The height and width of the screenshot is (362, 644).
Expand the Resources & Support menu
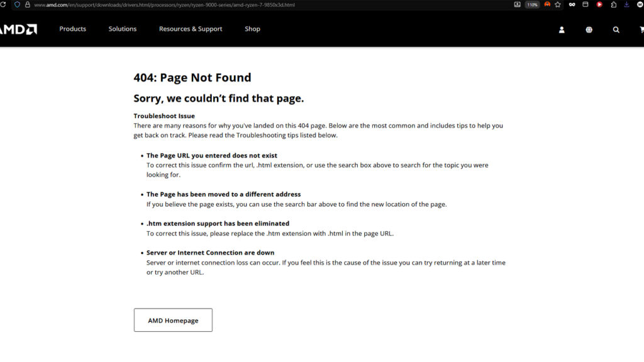coord(191,29)
